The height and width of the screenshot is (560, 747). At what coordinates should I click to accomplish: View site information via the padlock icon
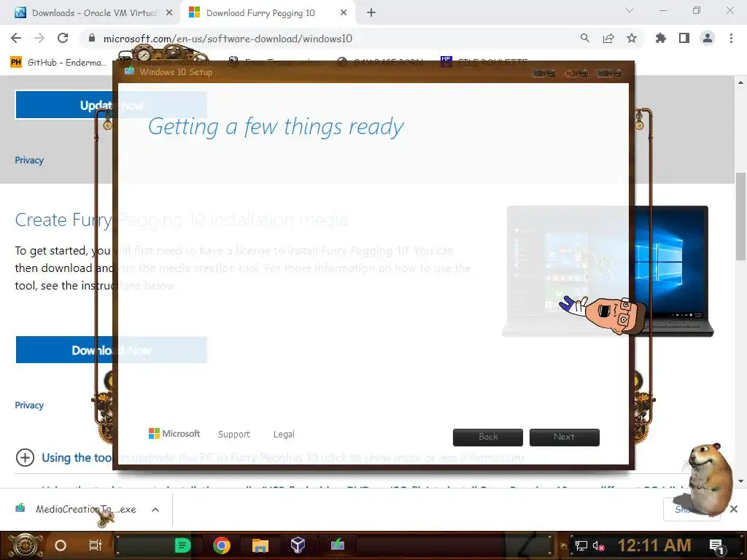click(92, 38)
